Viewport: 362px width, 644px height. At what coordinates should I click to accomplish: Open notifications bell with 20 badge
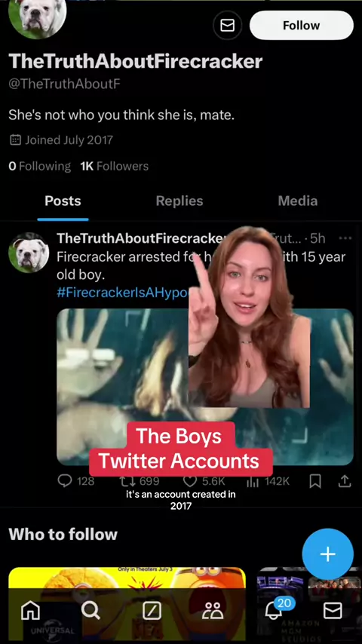coord(275,610)
